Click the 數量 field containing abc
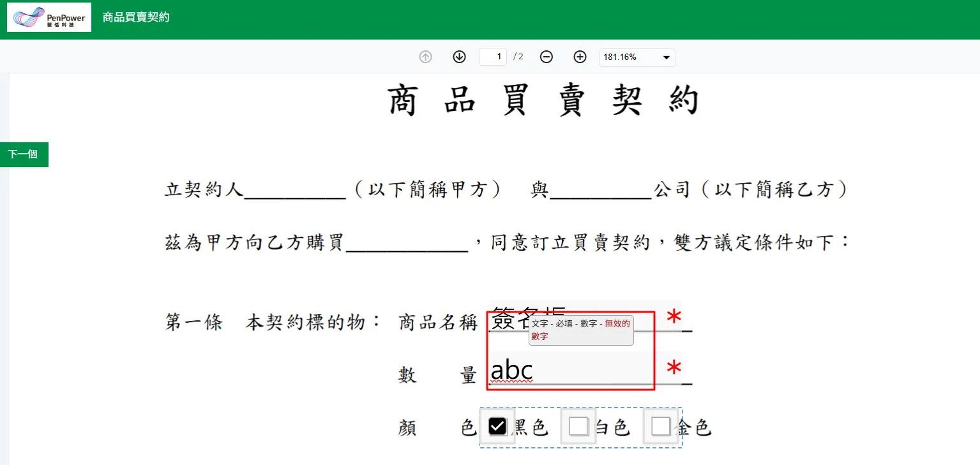The width and height of the screenshot is (980, 465). 575,370
